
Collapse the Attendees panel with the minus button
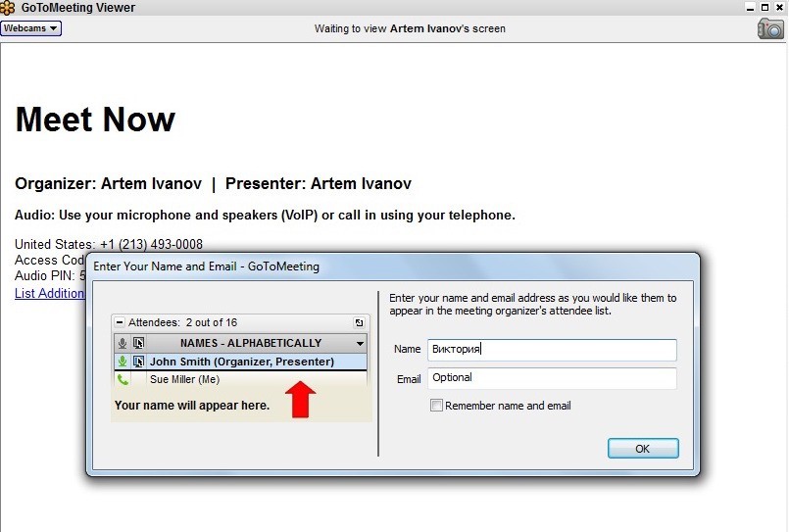(x=120, y=322)
